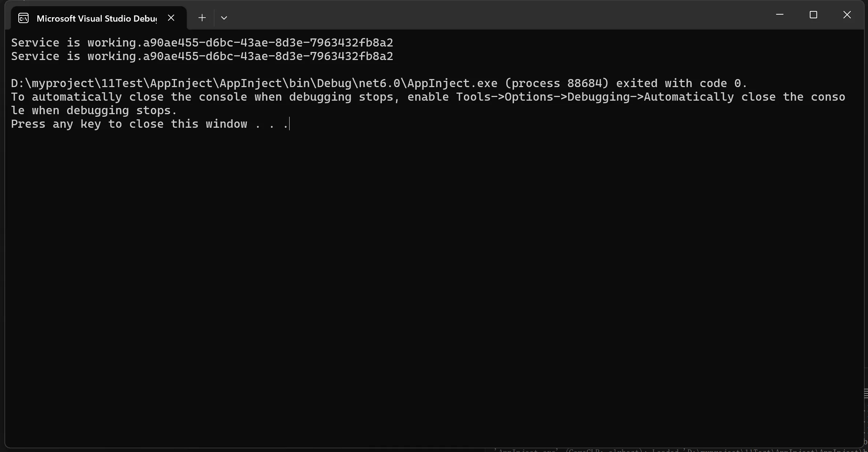868x452 pixels.
Task: Open a new terminal tab with plus
Action: pos(202,18)
